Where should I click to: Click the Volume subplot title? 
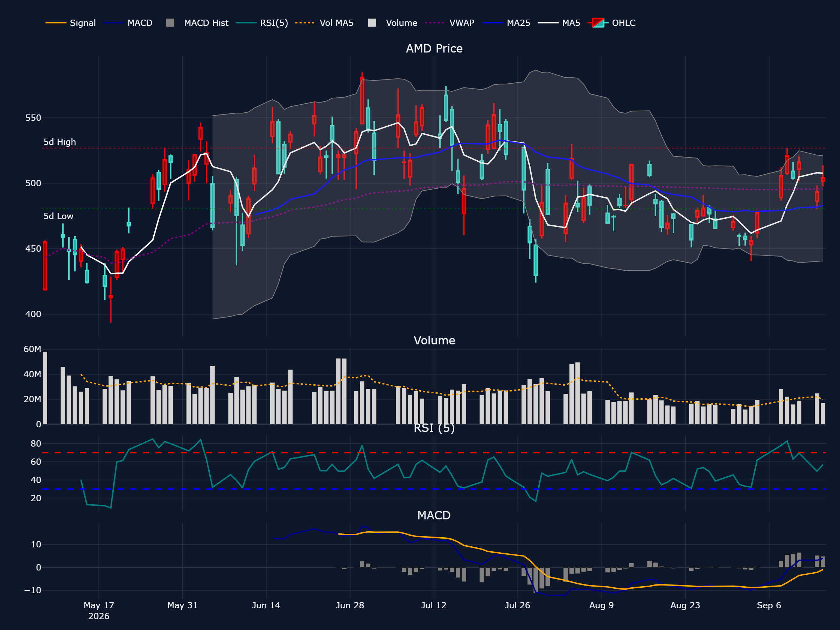pyautogui.click(x=434, y=340)
